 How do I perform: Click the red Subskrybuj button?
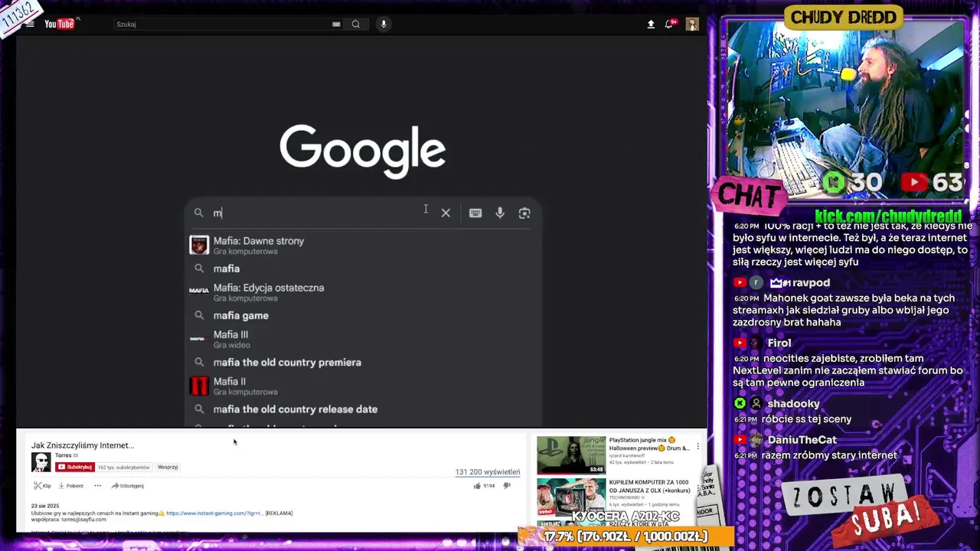click(74, 467)
